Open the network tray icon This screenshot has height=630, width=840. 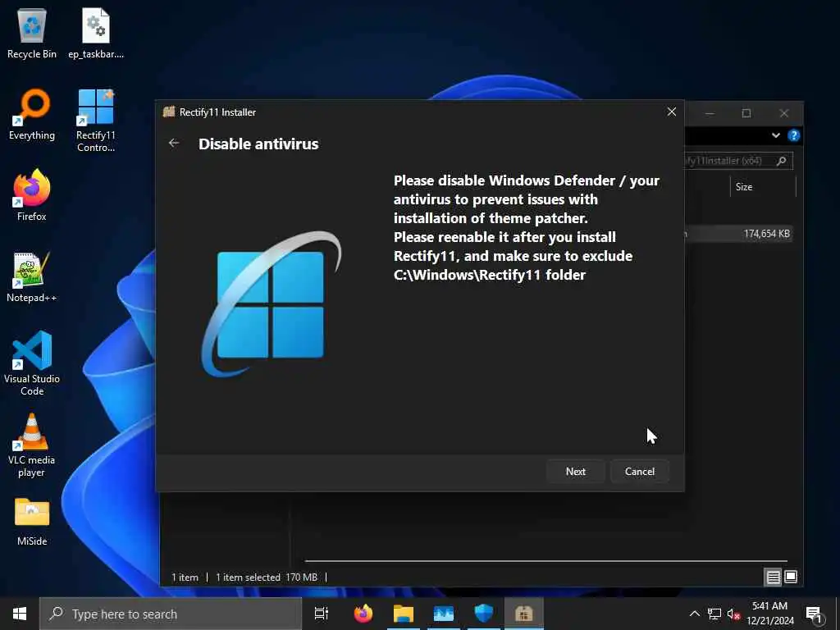[714, 614]
